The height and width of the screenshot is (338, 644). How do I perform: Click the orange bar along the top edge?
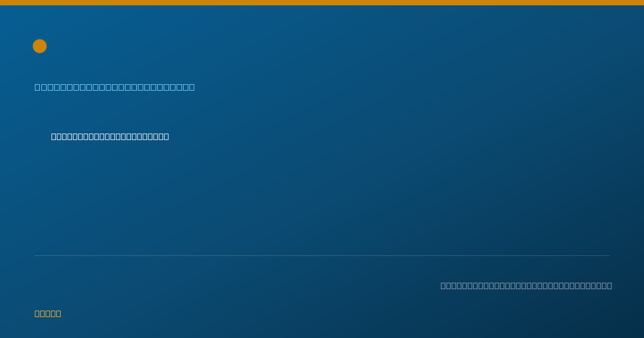pos(322,3)
